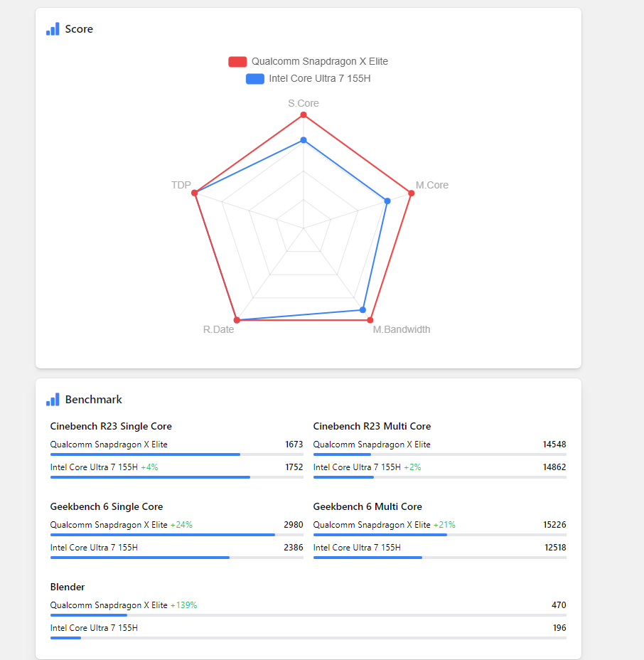Click Intel name under Geekbench 6 Multi Core
The image size is (644, 660).
tap(357, 548)
